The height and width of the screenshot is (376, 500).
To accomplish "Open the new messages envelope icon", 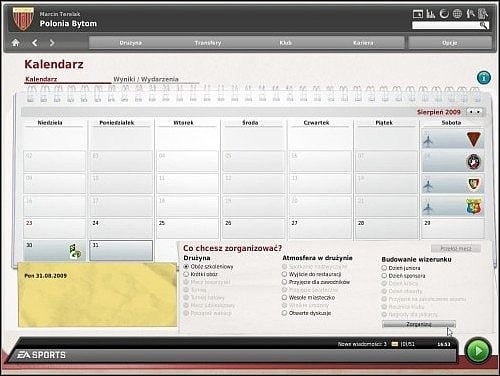I will [x=395, y=344].
